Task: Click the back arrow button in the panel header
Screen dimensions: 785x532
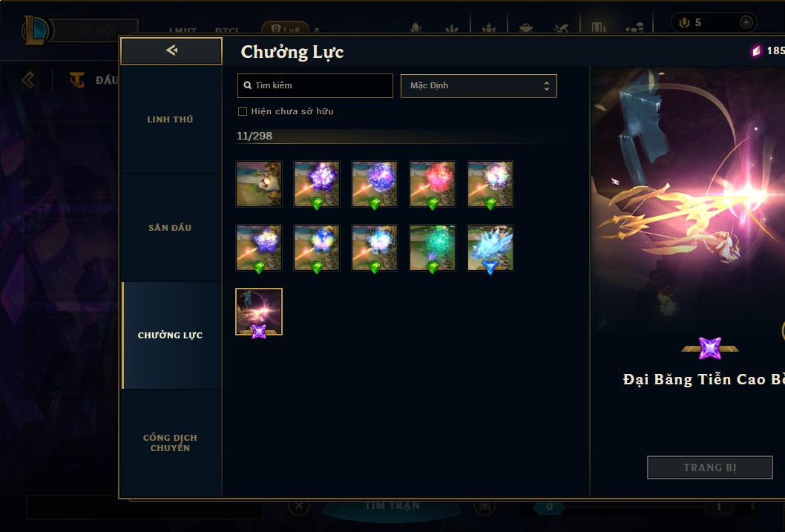Action: pyautogui.click(x=171, y=50)
